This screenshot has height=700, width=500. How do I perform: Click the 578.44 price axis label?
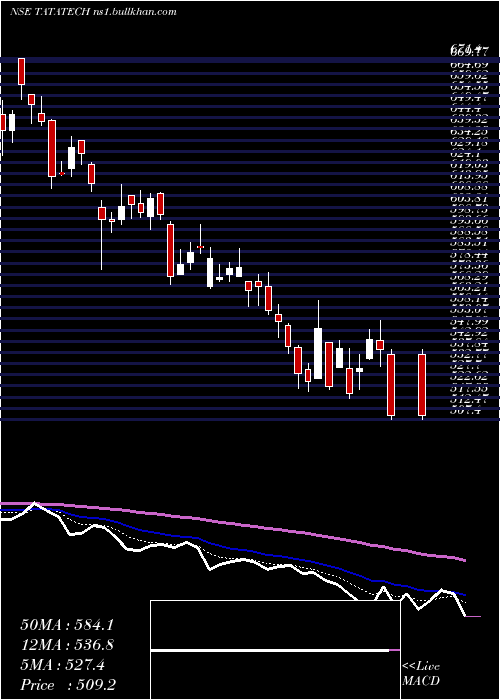pos(468,254)
